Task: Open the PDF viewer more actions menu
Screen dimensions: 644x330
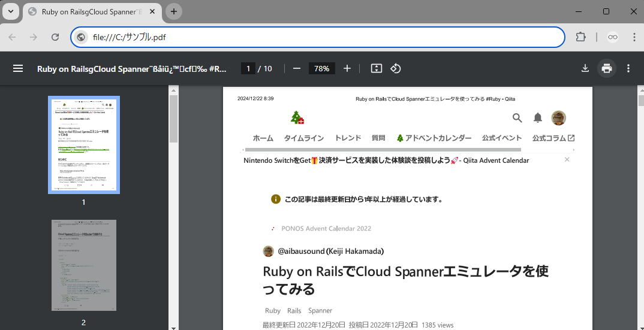Action: pyautogui.click(x=628, y=68)
